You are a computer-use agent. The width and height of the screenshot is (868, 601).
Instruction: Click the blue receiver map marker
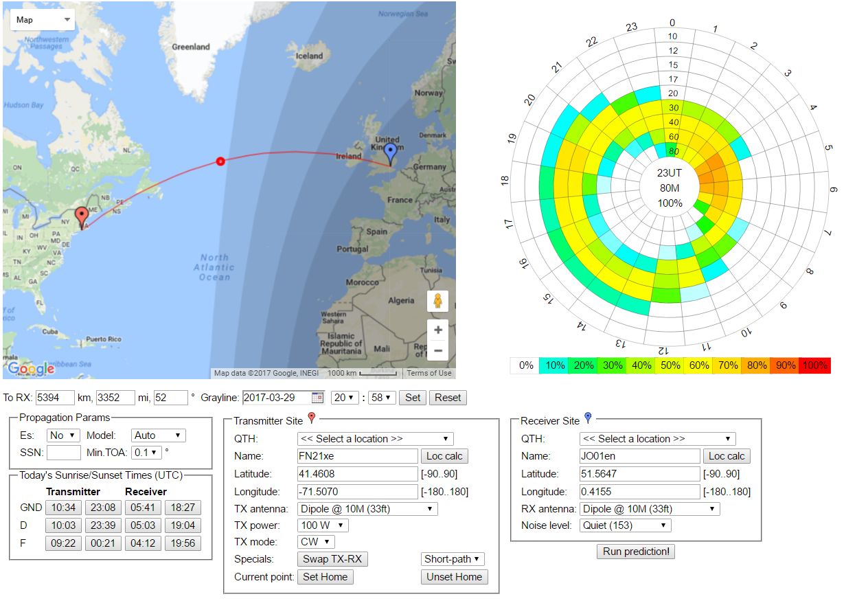(390, 153)
